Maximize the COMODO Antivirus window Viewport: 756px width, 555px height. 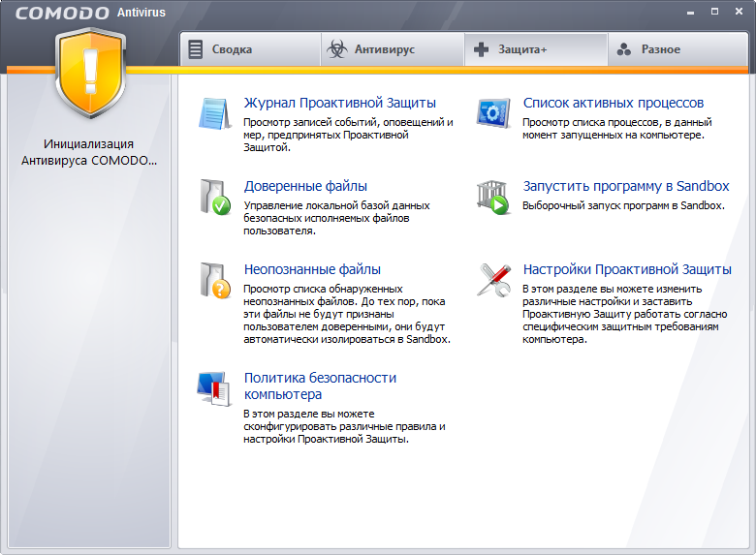pyautogui.click(x=714, y=12)
